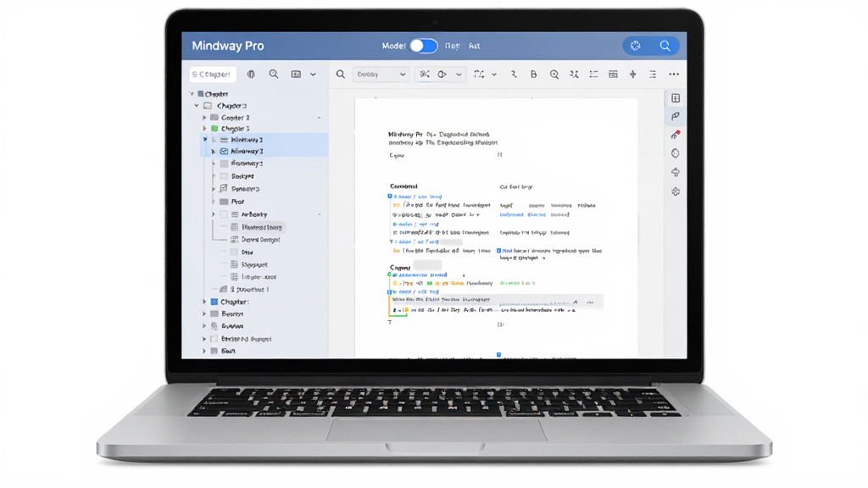Expand the last visible row in the tree
The height and width of the screenshot is (488, 868).
click(204, 351)
